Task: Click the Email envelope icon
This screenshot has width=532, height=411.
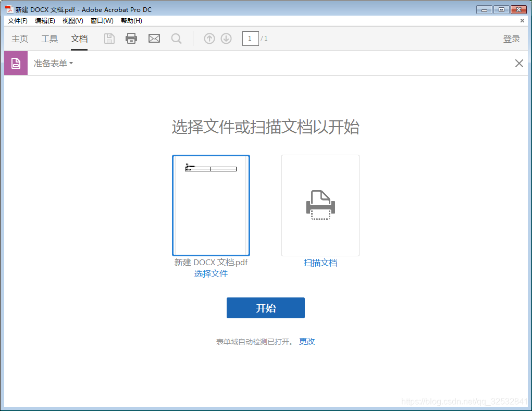Action: tap(154, 39)
